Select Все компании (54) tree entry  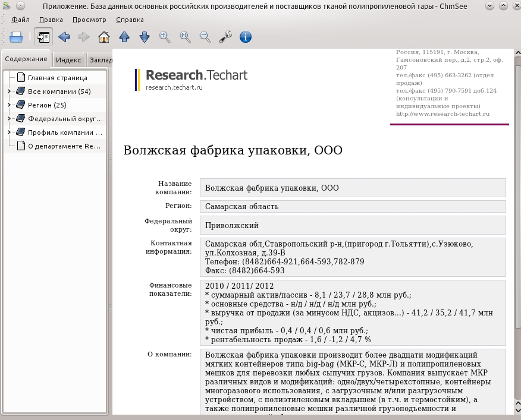59,91
